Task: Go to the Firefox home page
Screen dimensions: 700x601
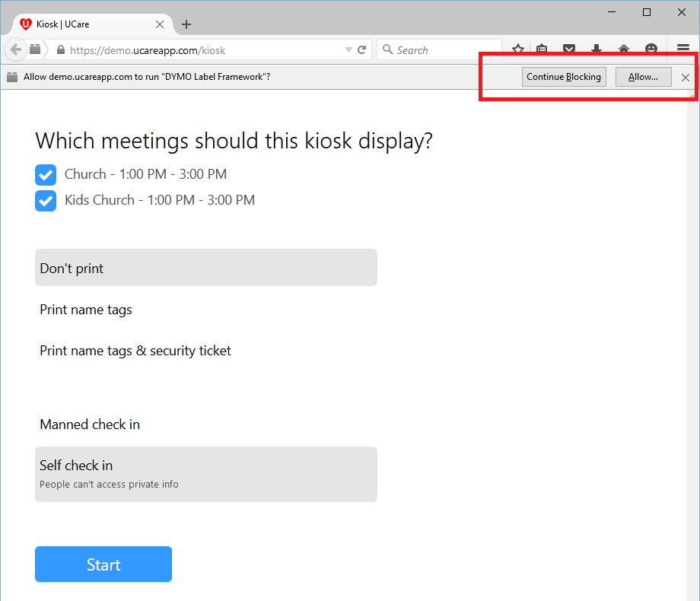Action: [624, 49]
